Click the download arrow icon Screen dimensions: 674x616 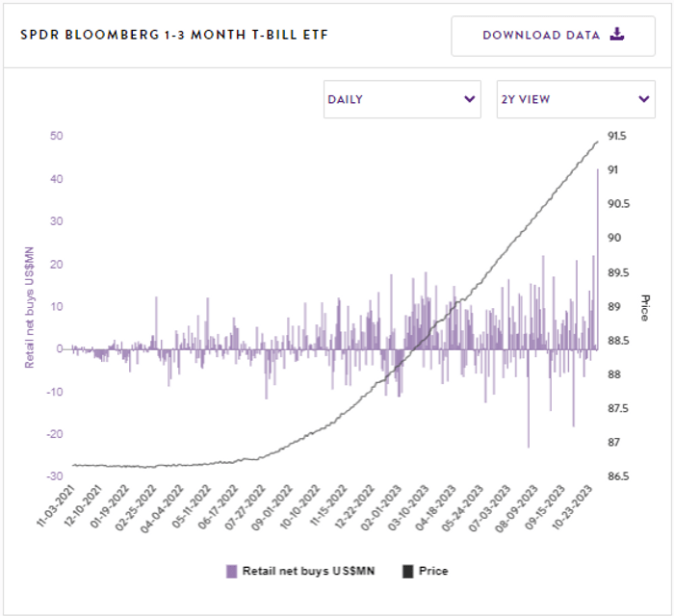pos(617,35)
